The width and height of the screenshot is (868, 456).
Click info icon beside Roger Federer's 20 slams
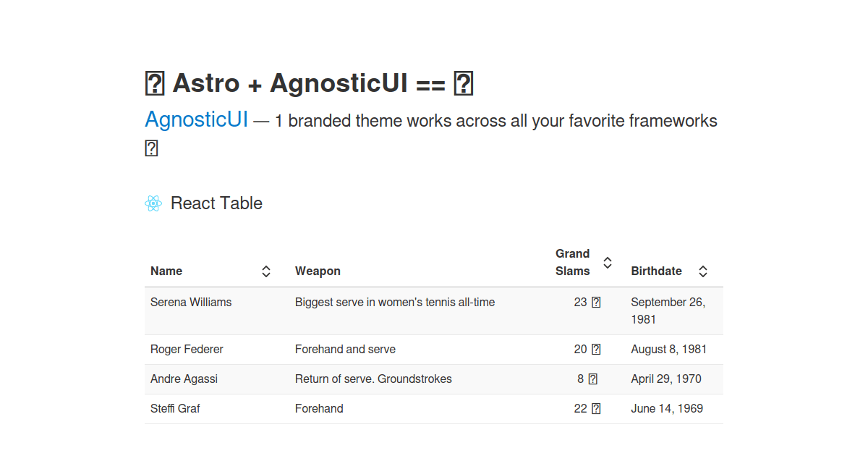point(596,349)
